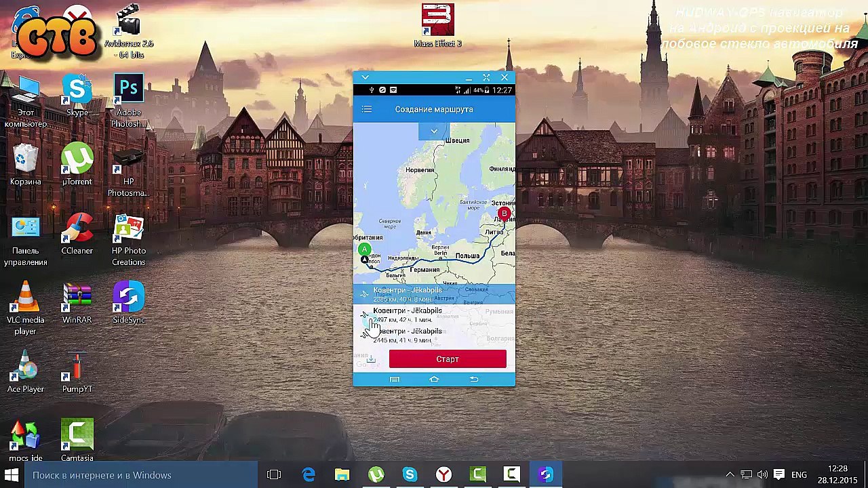Viewport: 868px width, 488px height.
Task: Open the Skype desktop shortcut
Action: (77, 96)
